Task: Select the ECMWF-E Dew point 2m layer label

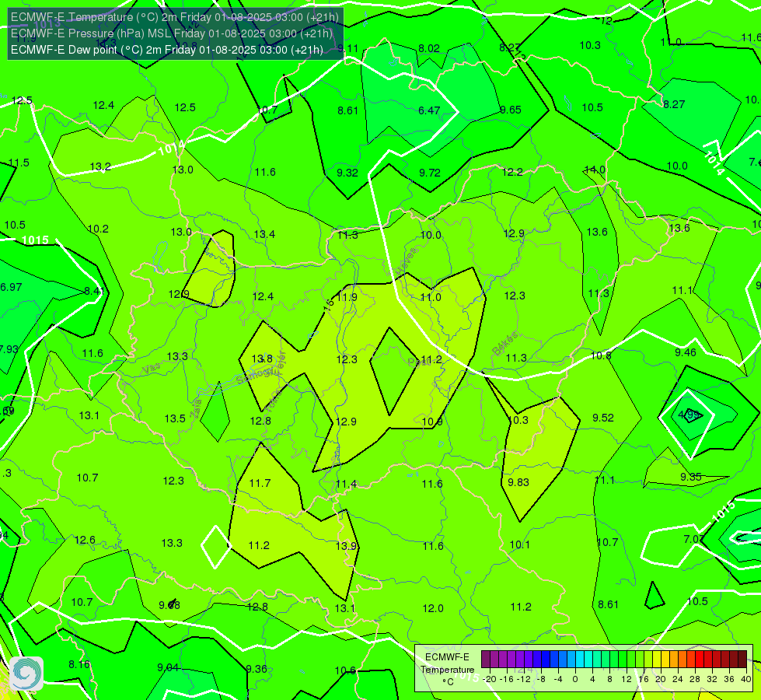Action: click(x=167, y=50)
